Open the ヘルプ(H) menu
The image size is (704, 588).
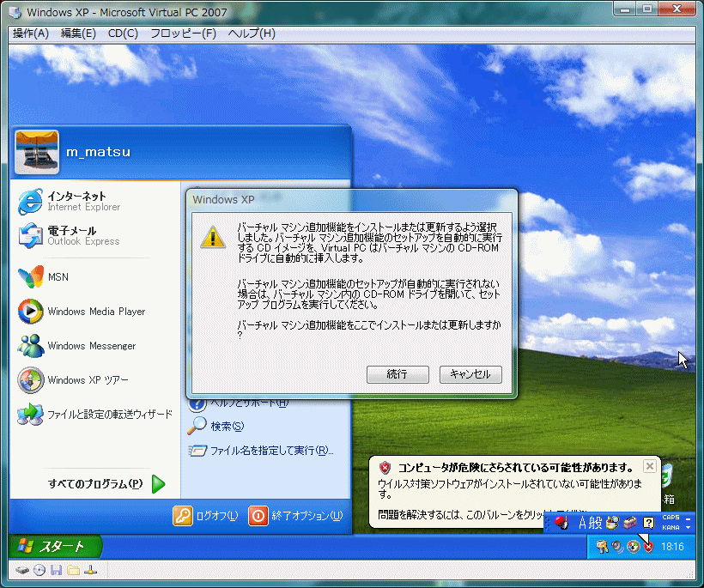click(x=252, y=33)
